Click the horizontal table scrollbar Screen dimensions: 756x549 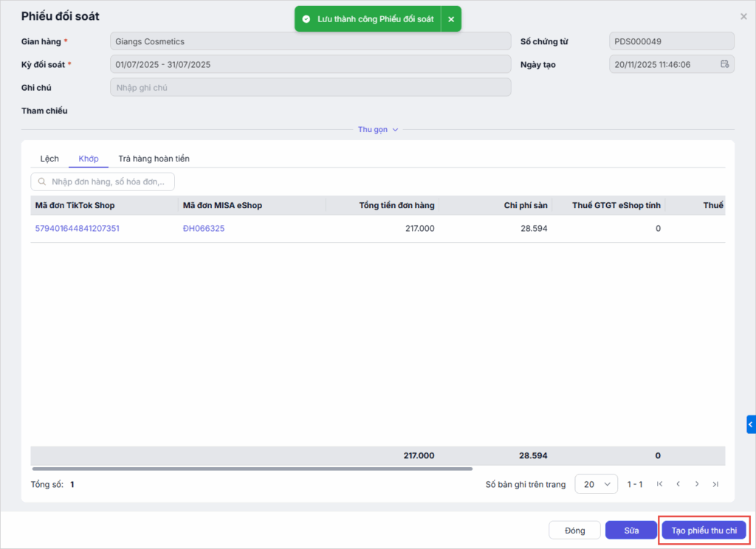(x=251, y=469)
